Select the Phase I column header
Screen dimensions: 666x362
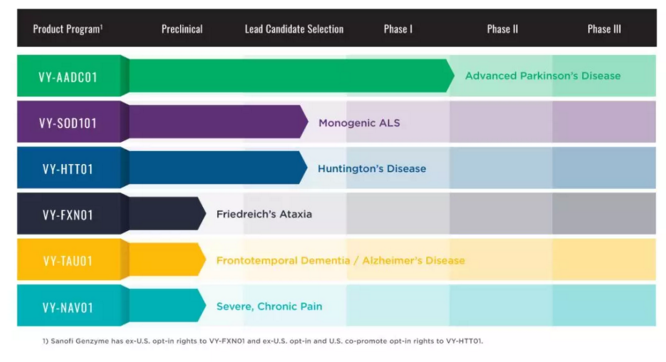(x=398, y=29)
